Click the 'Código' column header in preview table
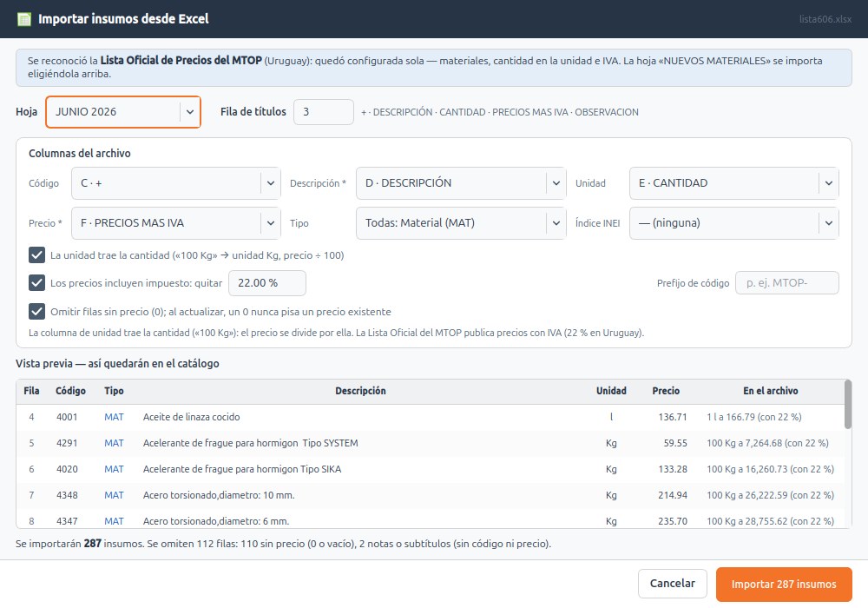The height and width of the screenshot is (608, 868). click(x=70, y=391)
